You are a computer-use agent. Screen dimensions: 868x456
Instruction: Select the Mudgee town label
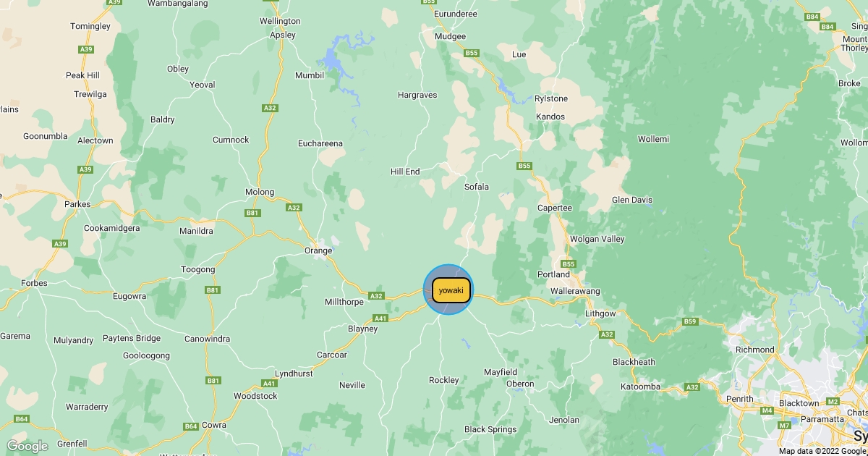(451, 36)
